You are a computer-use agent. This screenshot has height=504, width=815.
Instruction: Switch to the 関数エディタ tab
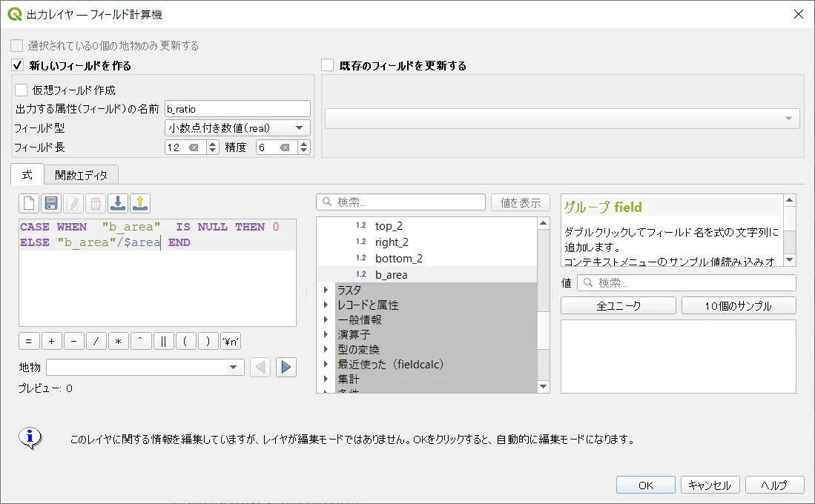[x=81, y=175]
